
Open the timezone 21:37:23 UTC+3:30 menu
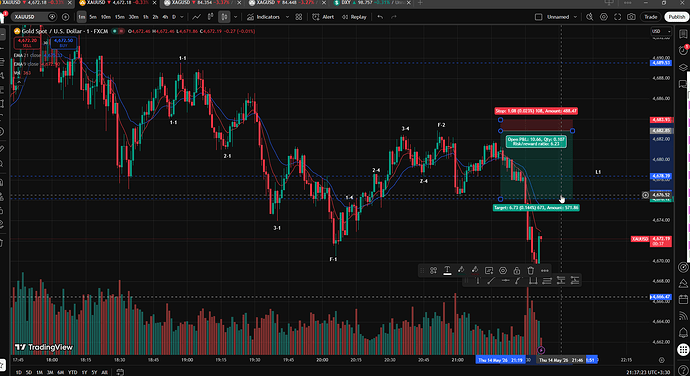(x=649, y=372)
